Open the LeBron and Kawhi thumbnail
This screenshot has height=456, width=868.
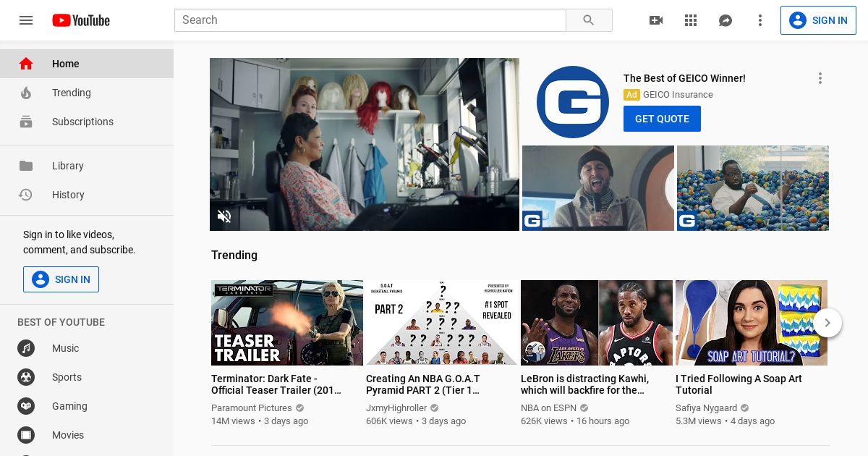[597, 323]
